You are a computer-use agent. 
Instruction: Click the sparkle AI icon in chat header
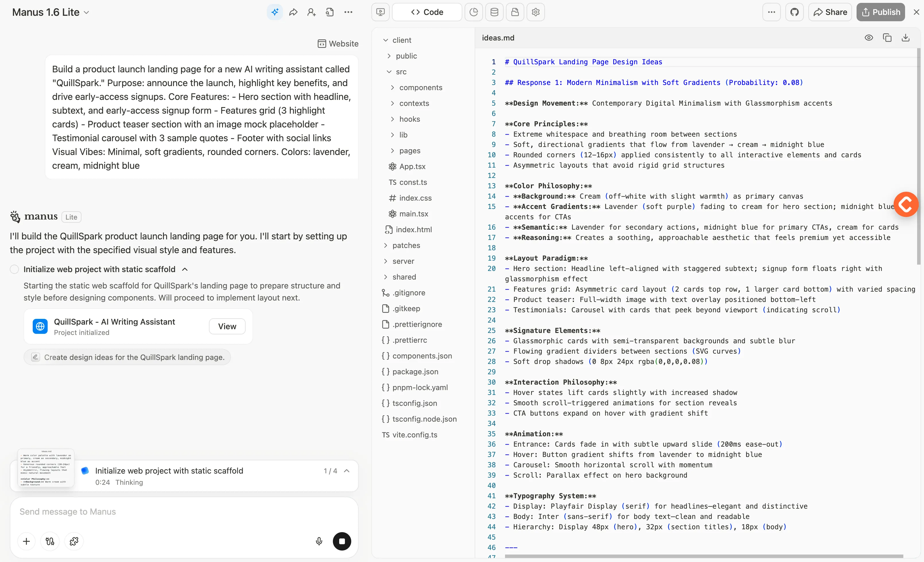pyautogui.click(x=275, y=12)
